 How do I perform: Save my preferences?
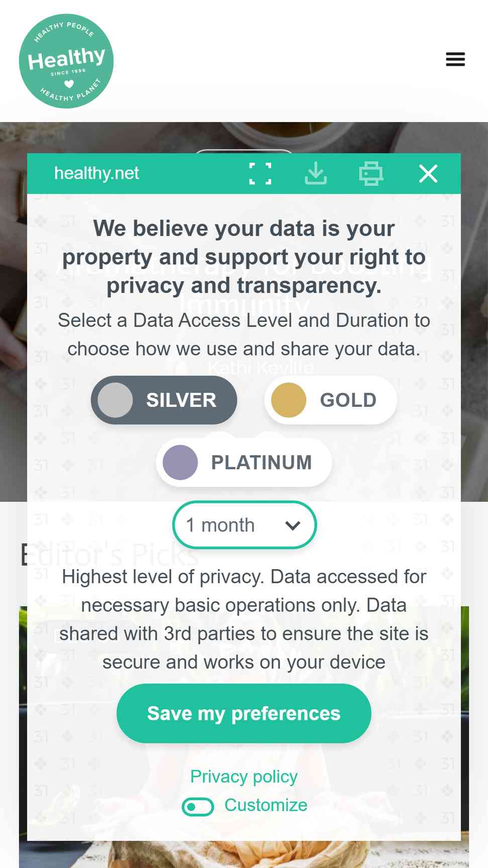[244, 713]
